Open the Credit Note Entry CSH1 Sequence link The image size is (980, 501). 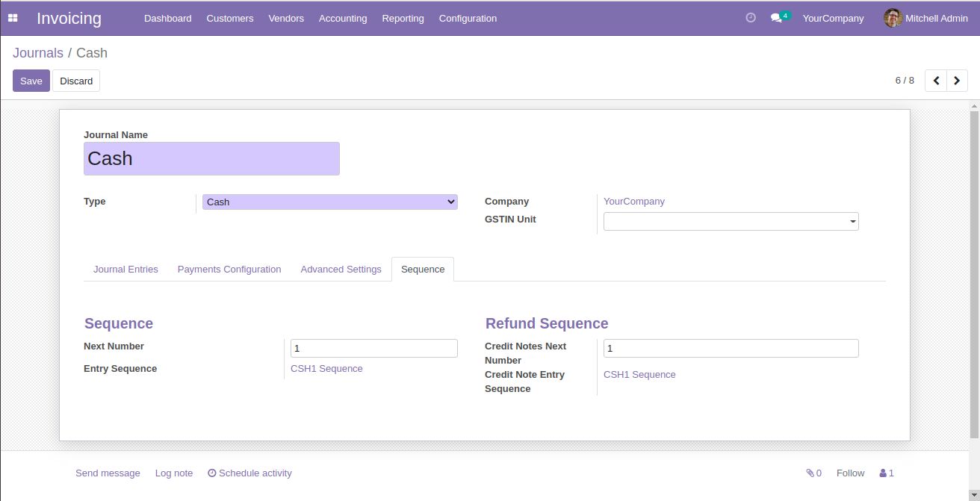[639, 375]
